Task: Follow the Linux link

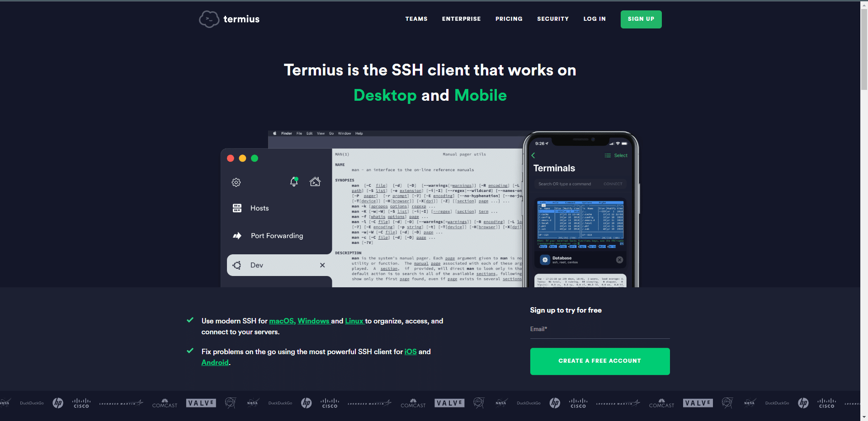Action: (354, 321)
